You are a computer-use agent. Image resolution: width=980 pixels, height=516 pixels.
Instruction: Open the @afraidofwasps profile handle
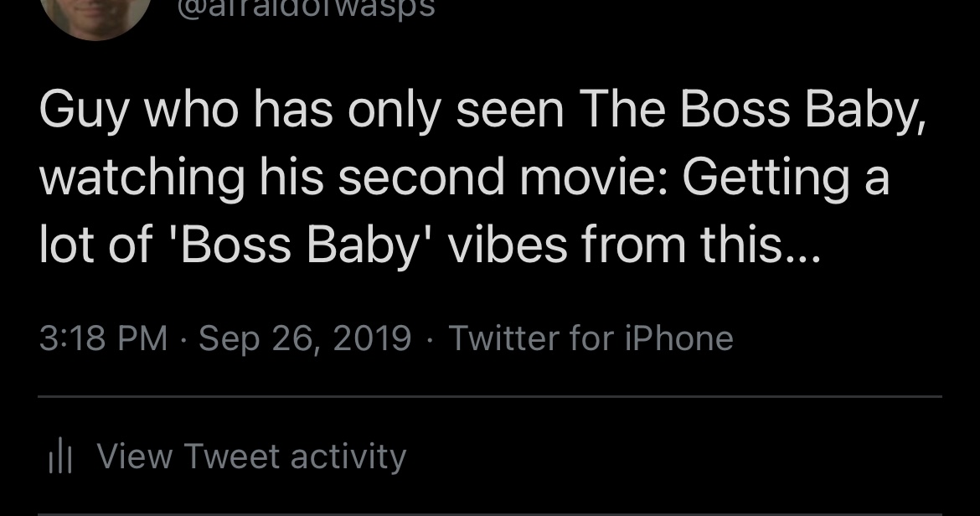click(x=306, y=8)
